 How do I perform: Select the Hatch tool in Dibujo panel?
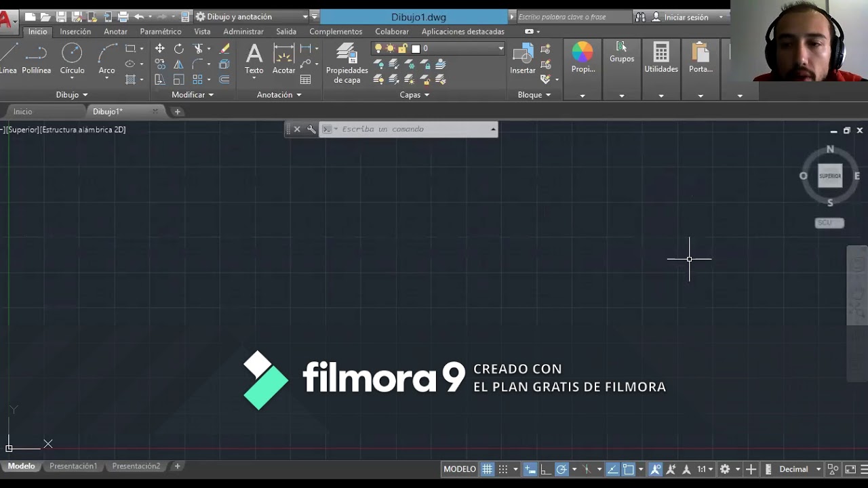pos(130,79)
